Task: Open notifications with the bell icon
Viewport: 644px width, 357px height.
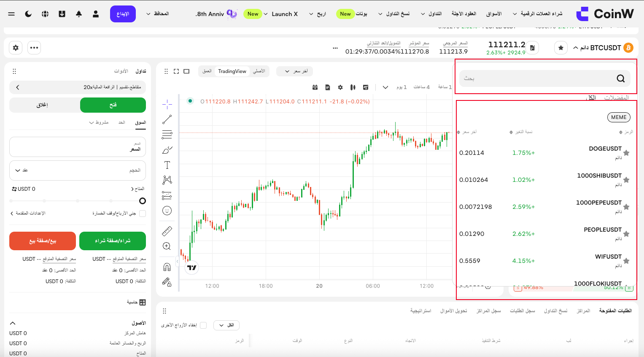Action: pos(79,14)
